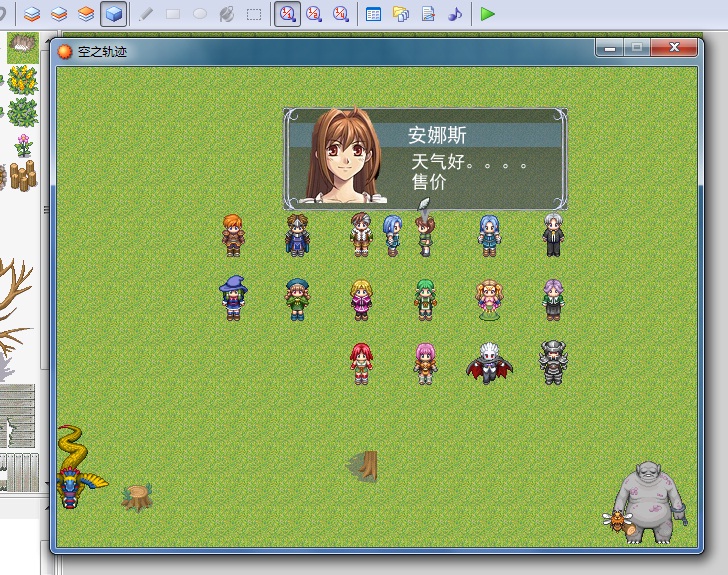The image size is (728, 575).
Task: Close the 空之轨迹 game window
Action: pos(674,48)
